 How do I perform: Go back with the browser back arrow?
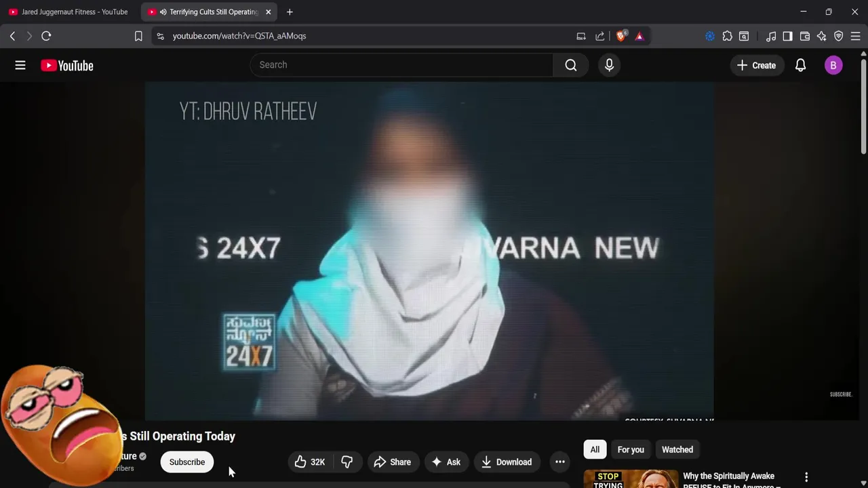(12, 36)
